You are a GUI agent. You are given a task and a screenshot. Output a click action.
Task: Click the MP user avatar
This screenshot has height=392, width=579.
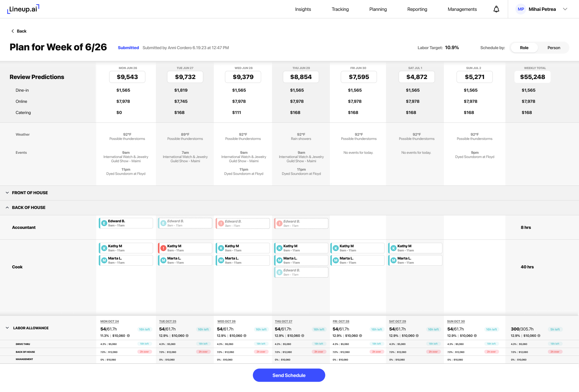[x=520, y=9]
